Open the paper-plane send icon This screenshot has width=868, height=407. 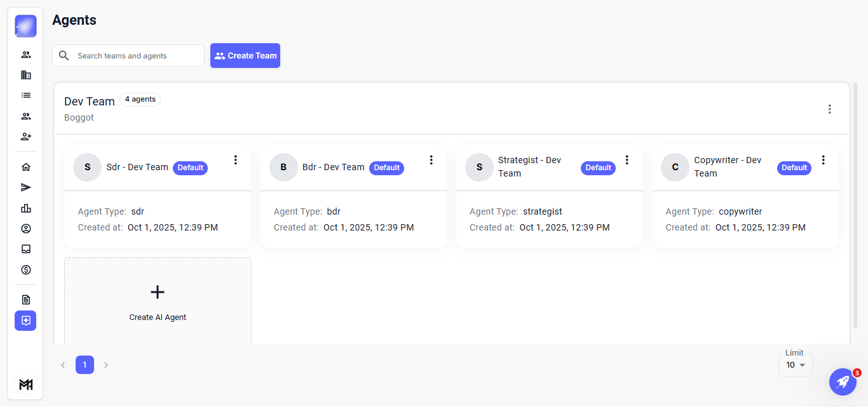(x=26, y=187)
